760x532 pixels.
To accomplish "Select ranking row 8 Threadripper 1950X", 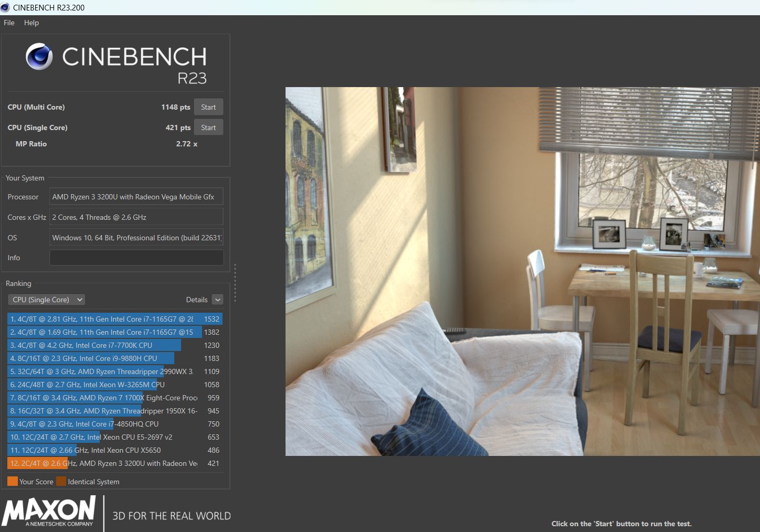I will point(115,411).
